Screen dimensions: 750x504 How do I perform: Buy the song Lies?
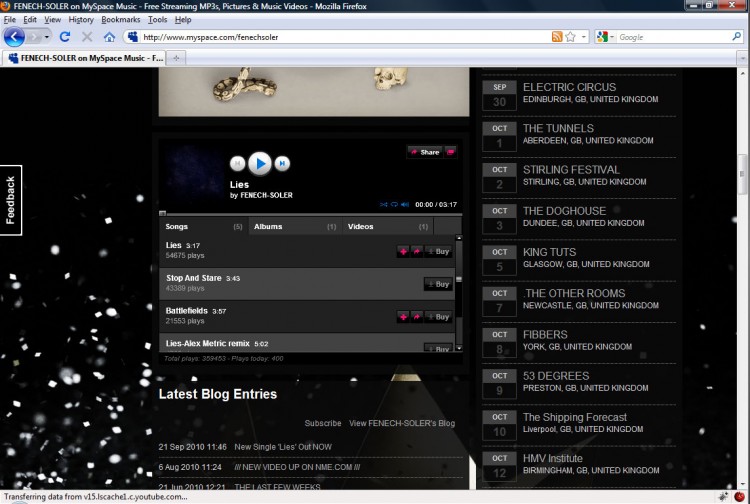tap(438, 252)
